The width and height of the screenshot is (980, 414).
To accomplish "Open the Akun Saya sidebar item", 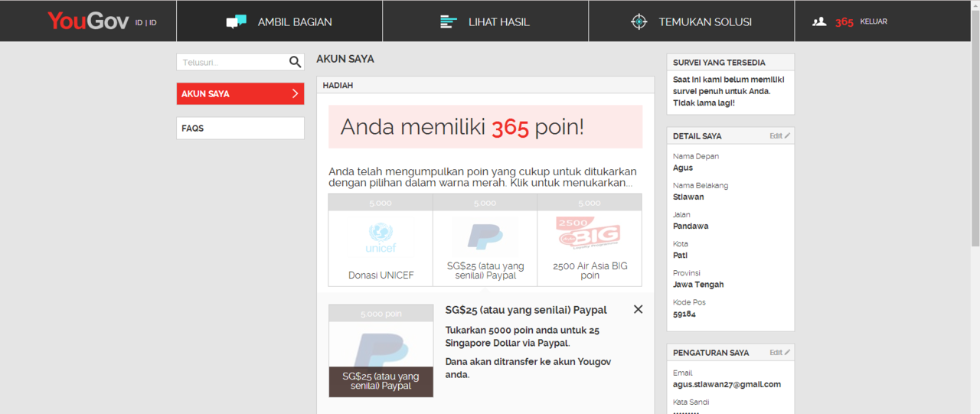I will [240, 93].
